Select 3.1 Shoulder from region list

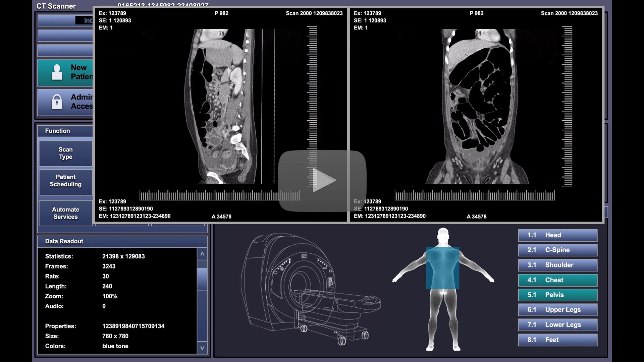(557, 265)
